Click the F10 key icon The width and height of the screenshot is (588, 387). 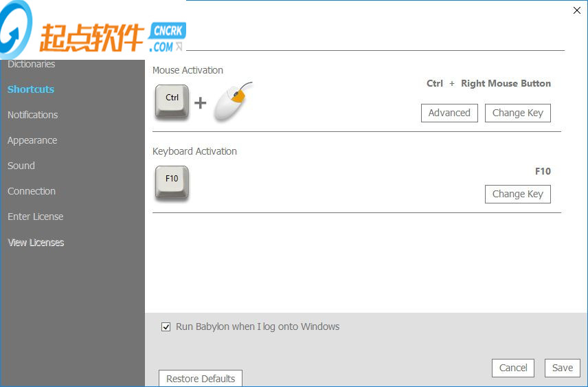click(x=172, y=183)
